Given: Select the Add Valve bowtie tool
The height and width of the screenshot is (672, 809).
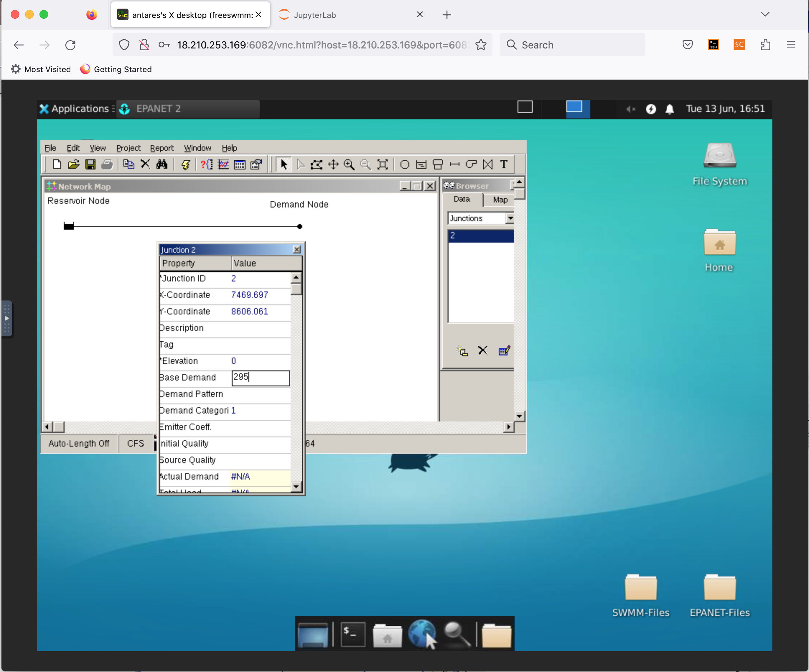Looking at the screenshot, I should tap(488, 164).
